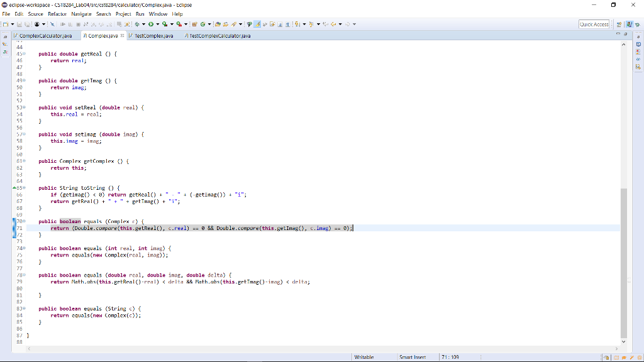Click the Save All toolbar icon
Image resolution: width=644 pixels, height=362 pixels.
27,25
